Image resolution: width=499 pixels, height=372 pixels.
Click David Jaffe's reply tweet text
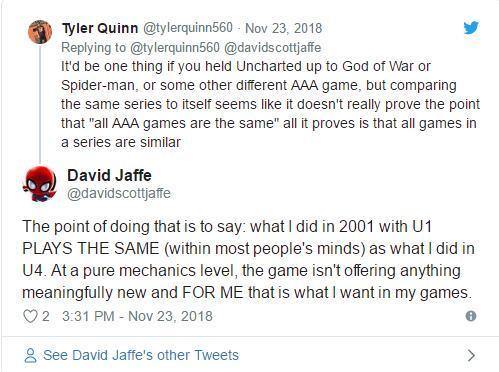pos(248,259)
